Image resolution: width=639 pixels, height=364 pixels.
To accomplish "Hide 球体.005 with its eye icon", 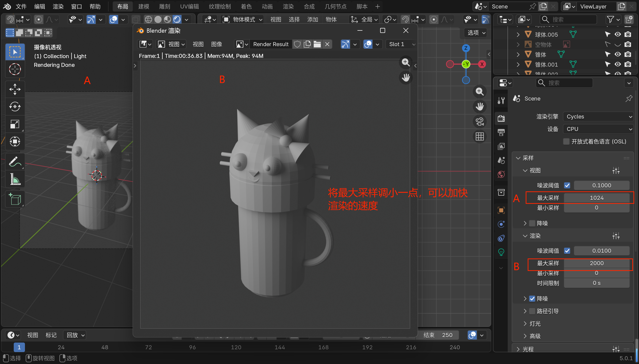I will (618, 34).
